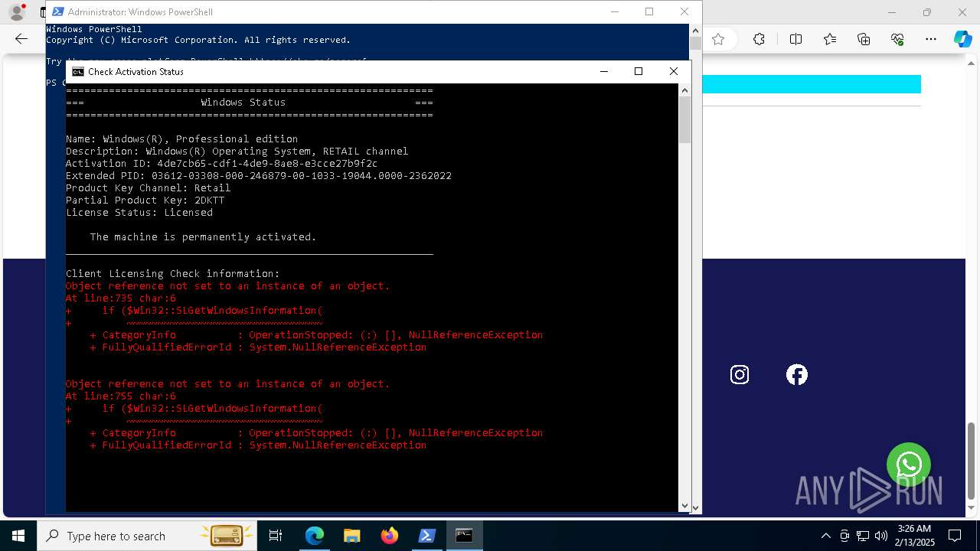The width and height of the screenshot is (980, 551).
Task: Open the Copilot sidebar icon
Action: (962, 39)
